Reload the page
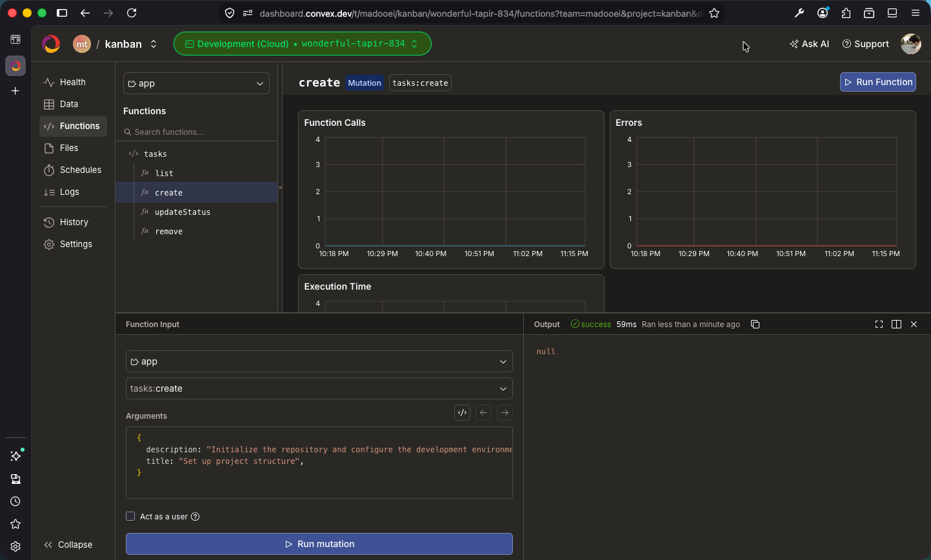The width and height of the screenshot is (931, 560). pos(132,13)
